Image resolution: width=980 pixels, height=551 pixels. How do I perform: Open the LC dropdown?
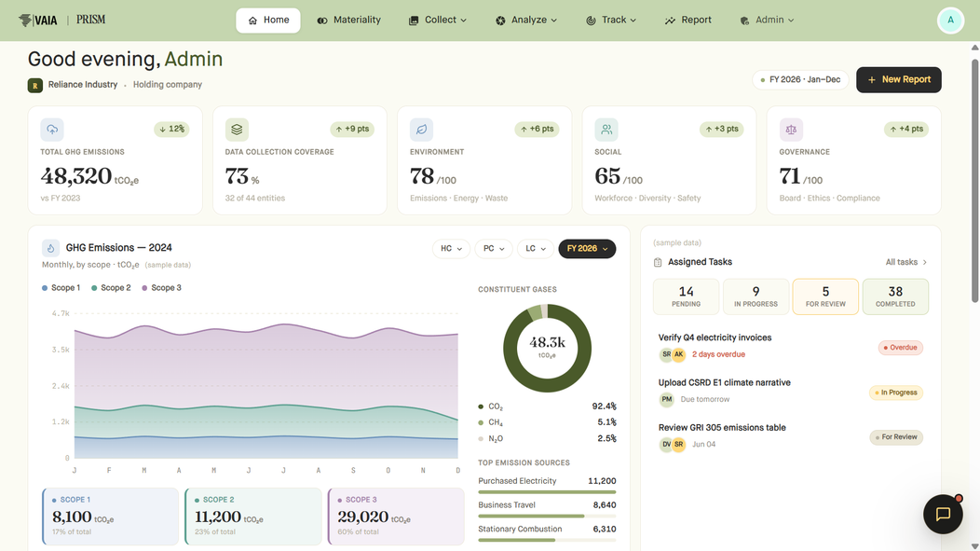[536, 249]
